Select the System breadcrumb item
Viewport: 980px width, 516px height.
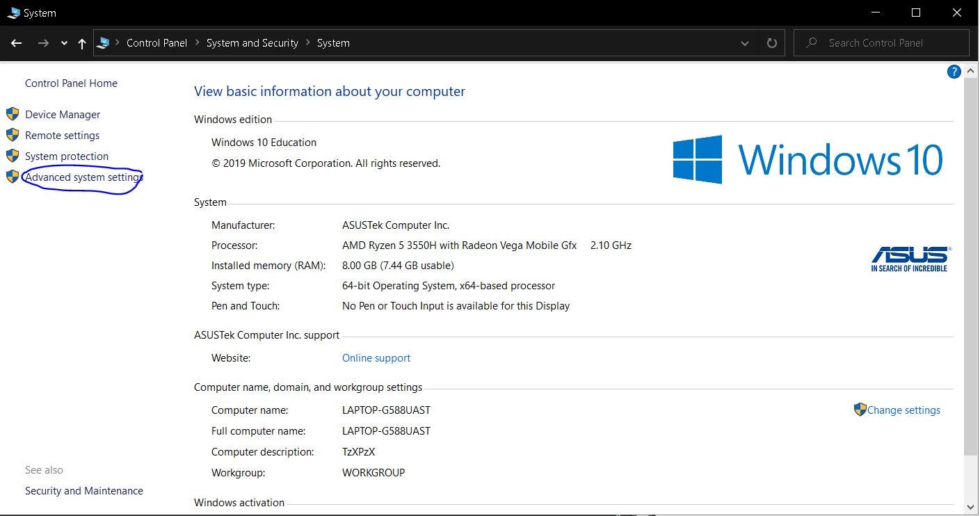click(x=333, y=43)
